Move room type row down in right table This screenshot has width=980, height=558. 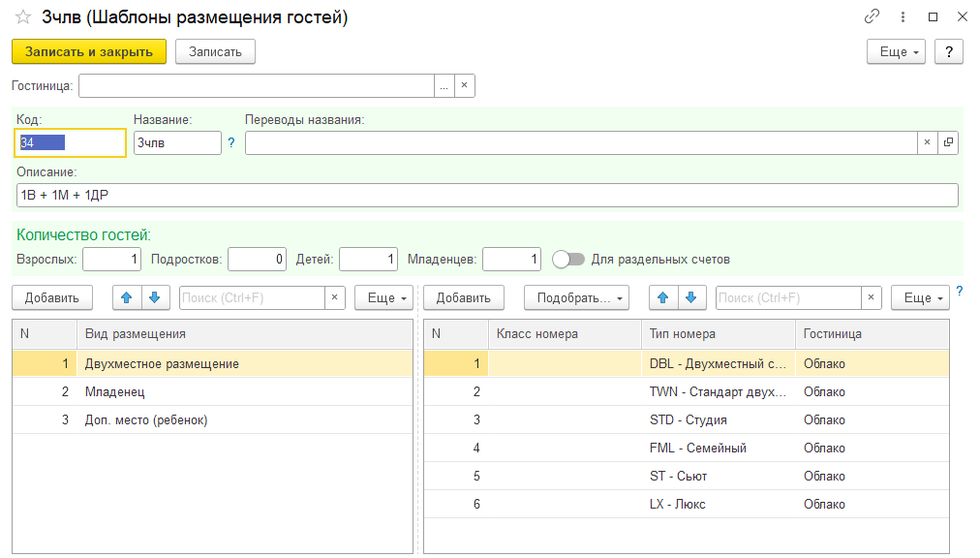coord(690,297)
